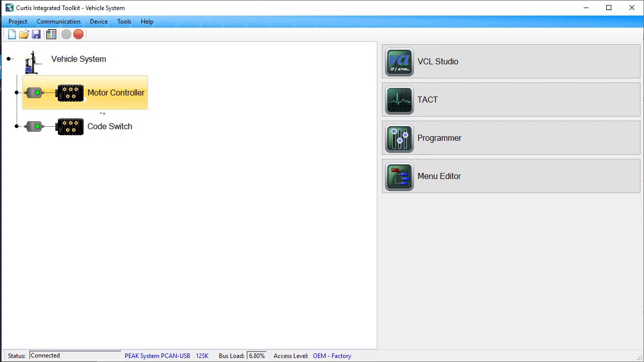
Task: Open the Project menu
Action: (x=18, y=22)
